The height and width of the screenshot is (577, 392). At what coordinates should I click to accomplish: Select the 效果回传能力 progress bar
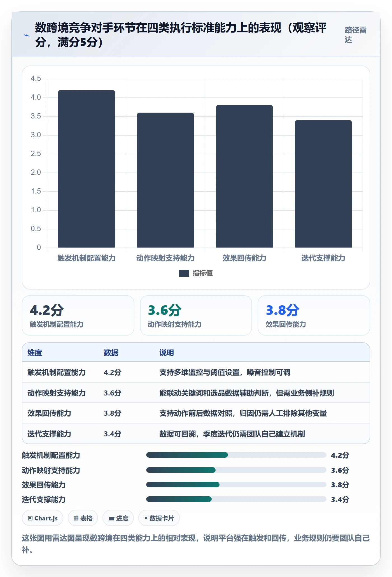point(236,485)
